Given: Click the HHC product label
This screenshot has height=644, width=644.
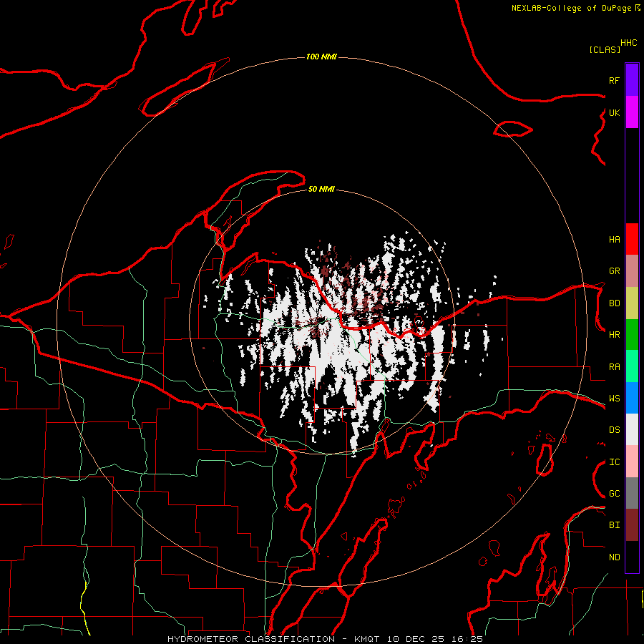Looking at the screenshot, I should coord(629,43).
